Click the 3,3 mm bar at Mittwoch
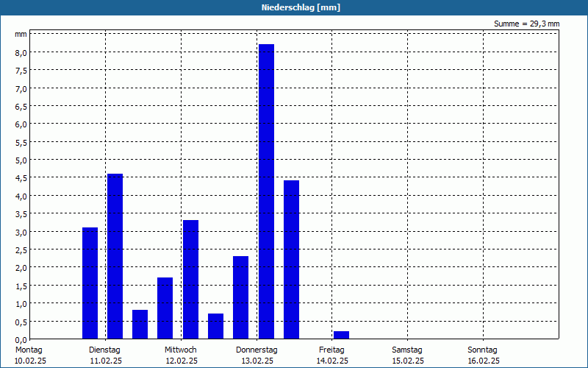This screenshot has height=368, width=588. tap(191, 280)
